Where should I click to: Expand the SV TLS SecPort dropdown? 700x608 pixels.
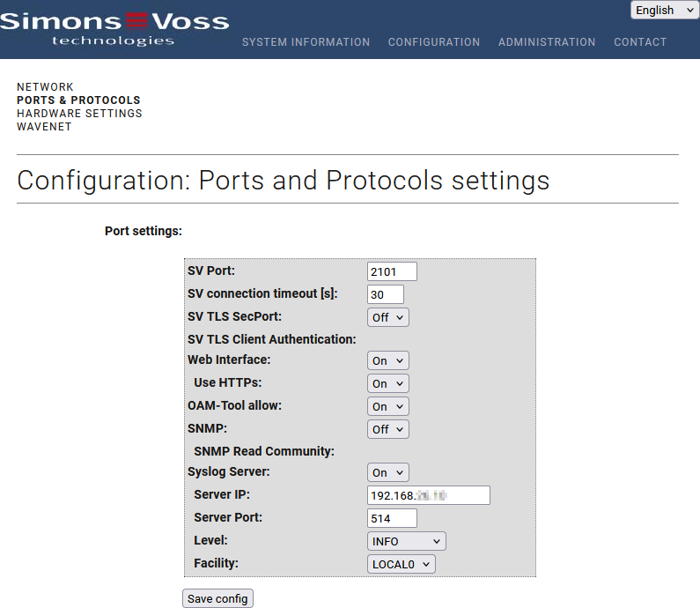388,317
